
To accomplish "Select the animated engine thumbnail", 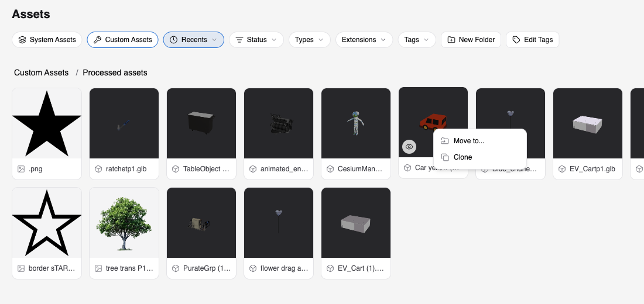I will 279,123.
